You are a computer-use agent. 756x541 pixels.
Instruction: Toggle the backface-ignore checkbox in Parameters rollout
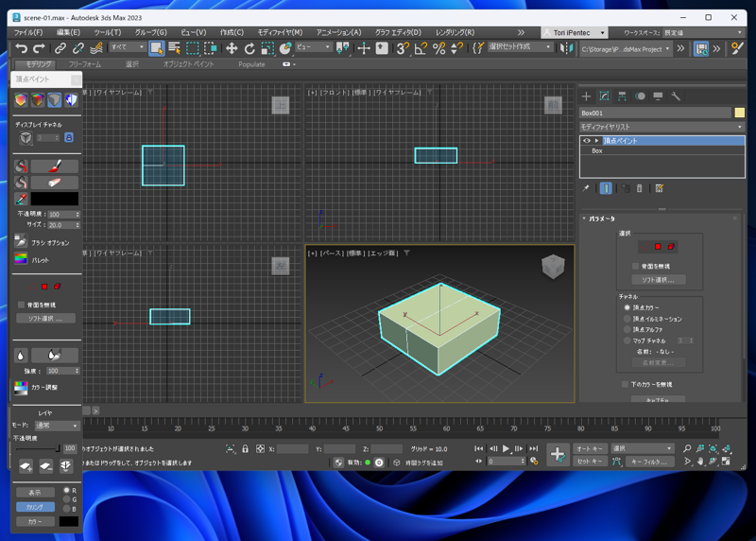(635, 266)
